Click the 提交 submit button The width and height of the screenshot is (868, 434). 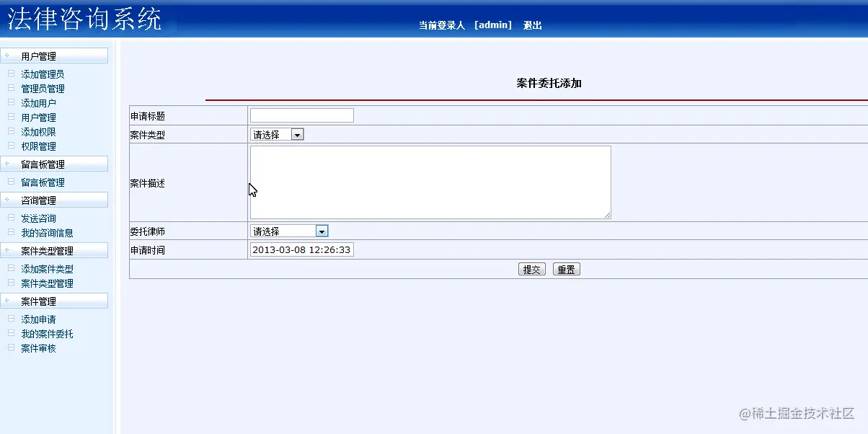tap(532, 268)
